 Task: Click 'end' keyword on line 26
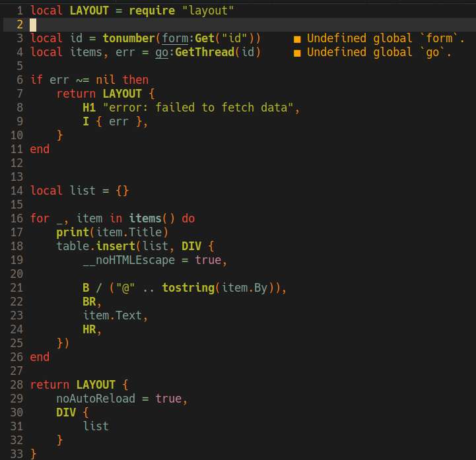tap(40, 357)
